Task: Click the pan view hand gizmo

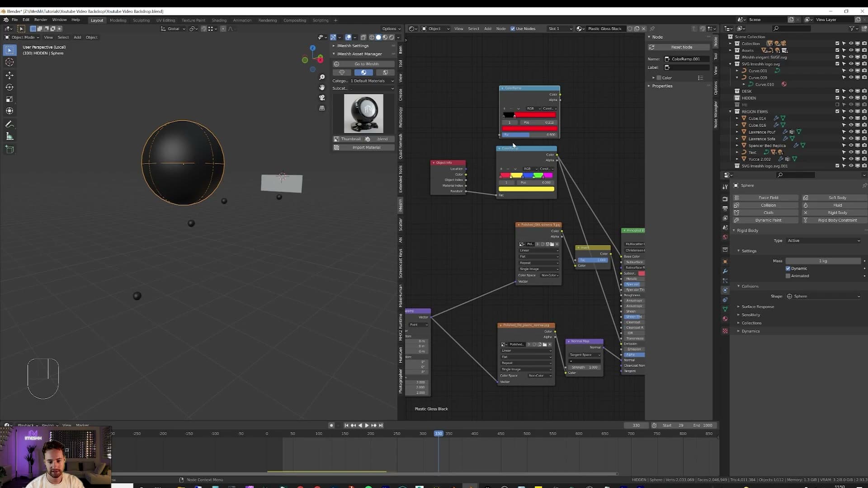Action: (x=322, y=87)
